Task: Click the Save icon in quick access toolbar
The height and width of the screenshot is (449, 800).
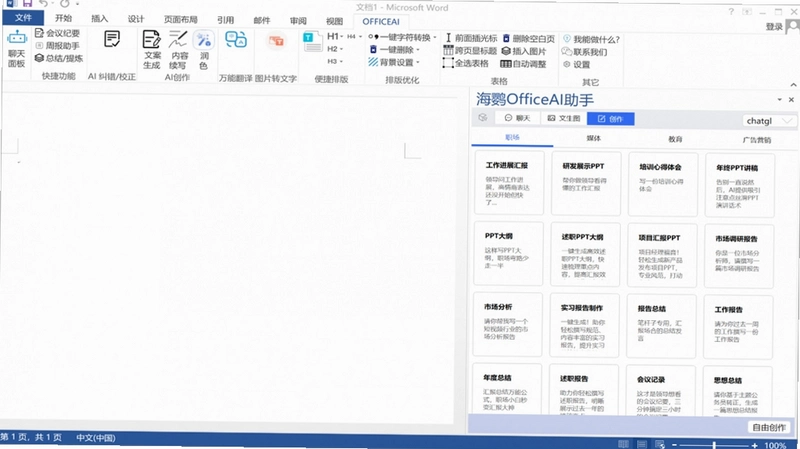Action: coord(27,4)
